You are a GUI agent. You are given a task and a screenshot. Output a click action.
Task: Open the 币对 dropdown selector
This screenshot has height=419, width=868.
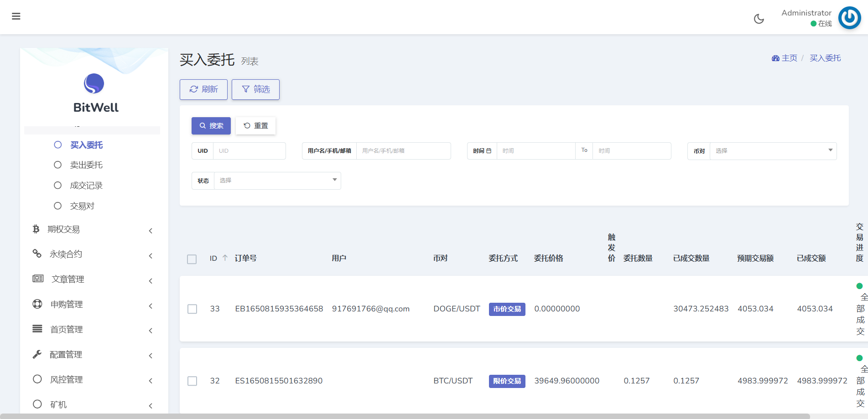(x=773, y=151)
